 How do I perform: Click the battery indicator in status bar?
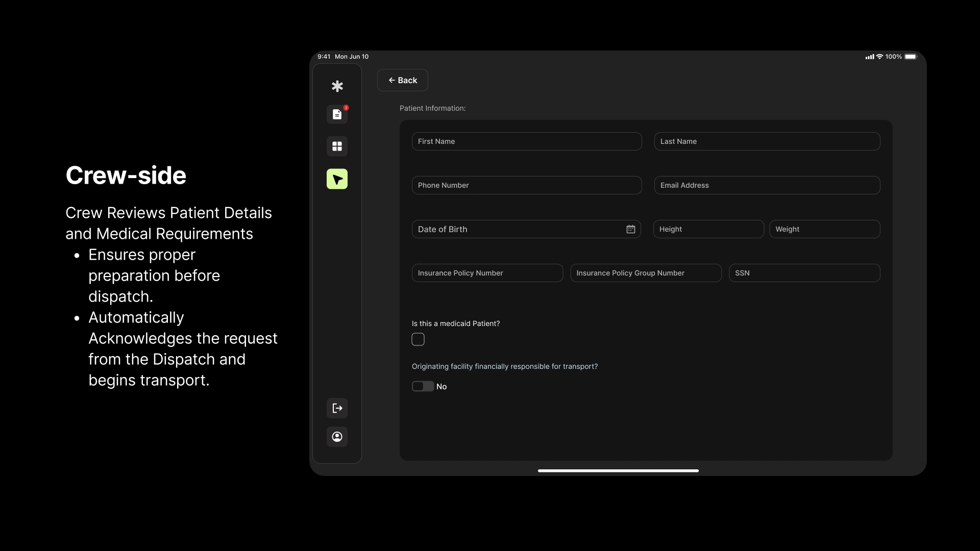[911, 57]
